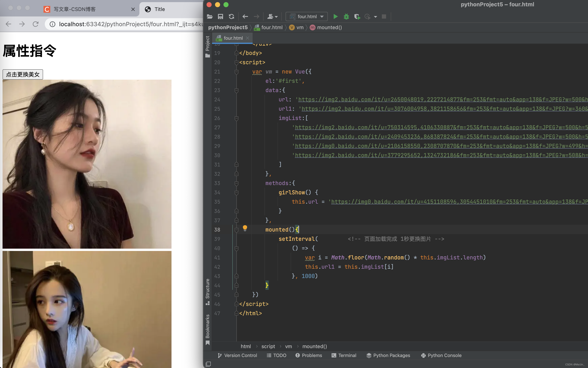Click the reload from disk icon
This screenshot has height=368, width=588.
[x=231, y=16]
